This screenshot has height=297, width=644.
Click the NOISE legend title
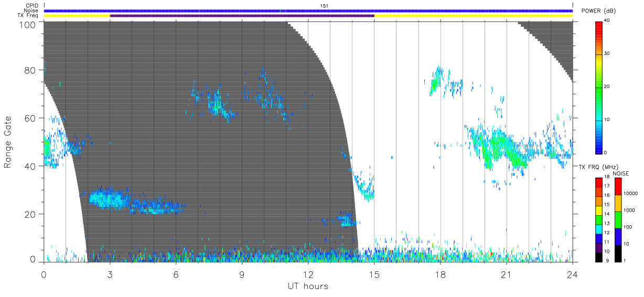pyautogui.click(x=621, y=173)
